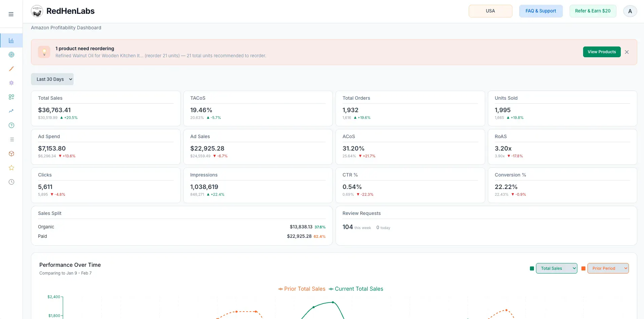
Task: Click the orange Prior Period color swatch
Action: (583, 268)
